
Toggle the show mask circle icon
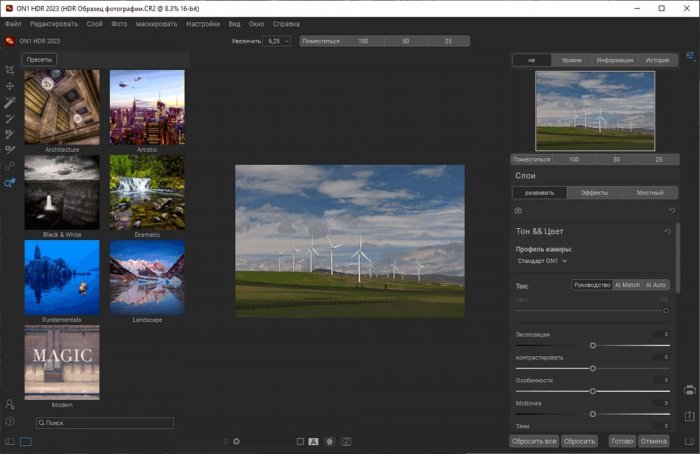pos(330,442)
